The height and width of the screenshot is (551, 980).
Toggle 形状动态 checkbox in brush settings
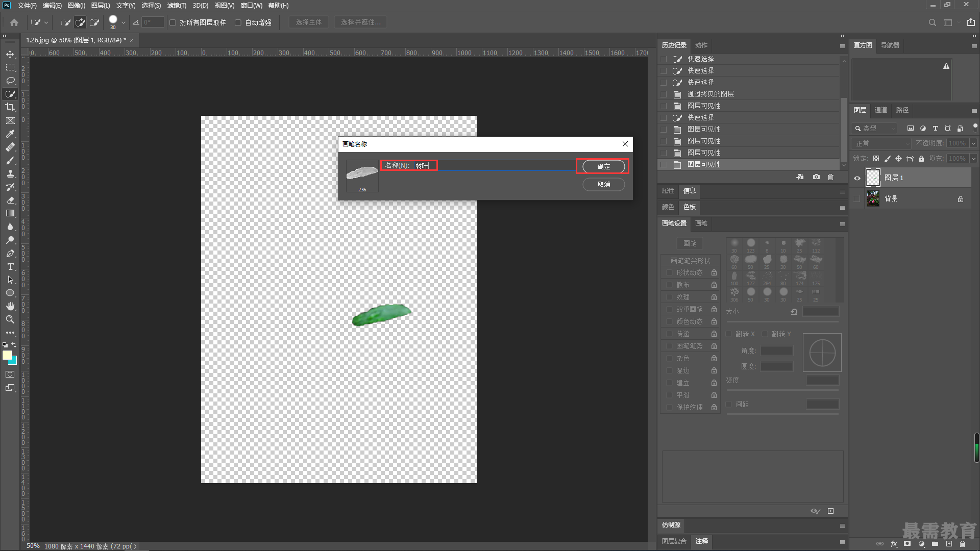[x=669, y=272]
